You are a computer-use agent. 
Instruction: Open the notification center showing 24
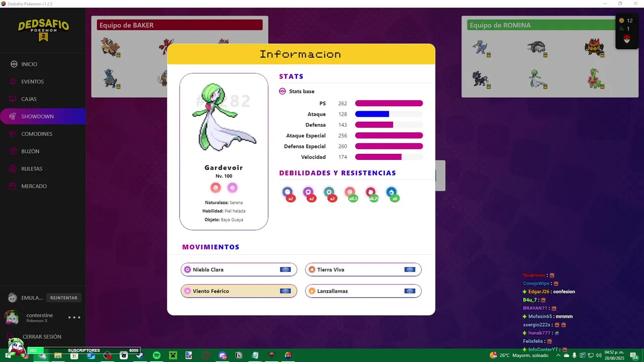634,355
